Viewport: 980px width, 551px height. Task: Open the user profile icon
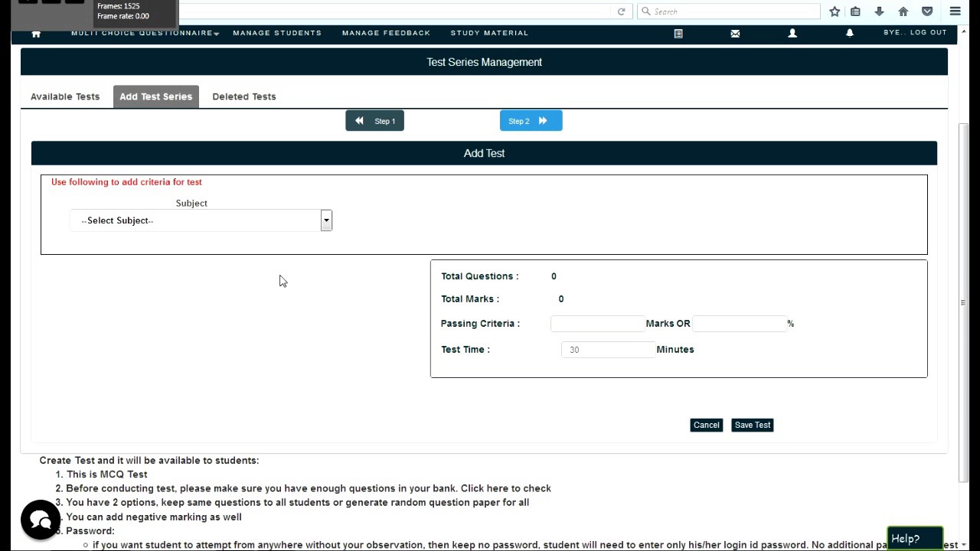(792, 34)
